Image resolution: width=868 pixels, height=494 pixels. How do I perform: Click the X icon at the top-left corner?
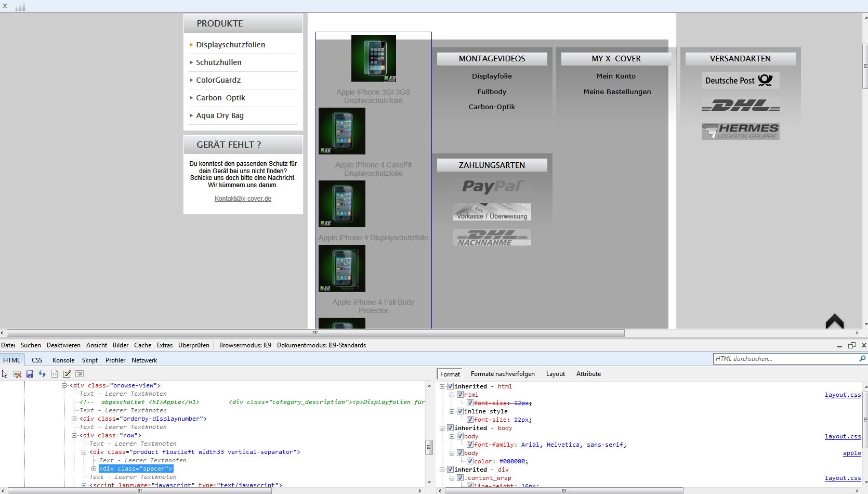pos(5,6)
